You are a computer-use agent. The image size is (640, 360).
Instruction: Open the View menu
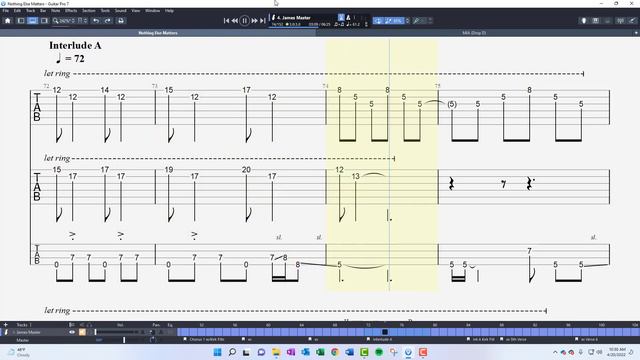[136, 11]
